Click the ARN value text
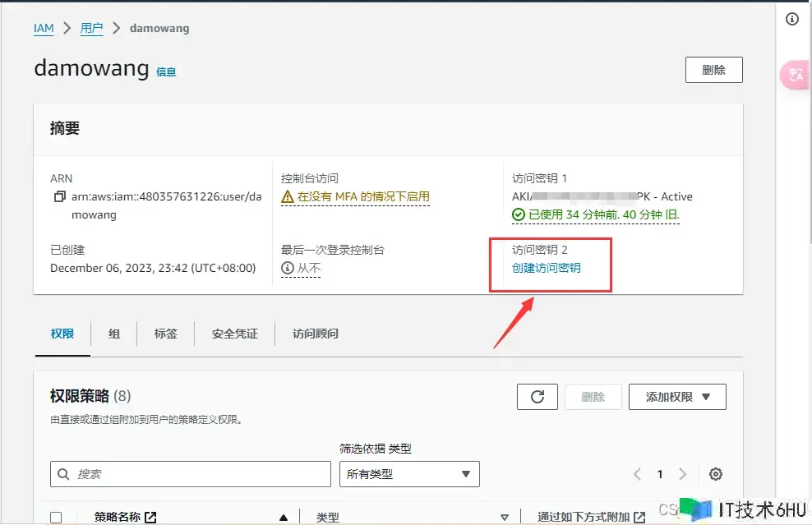The width and height of the screenshot is (812, 525). pyautogui.click(x=166, y=205)
